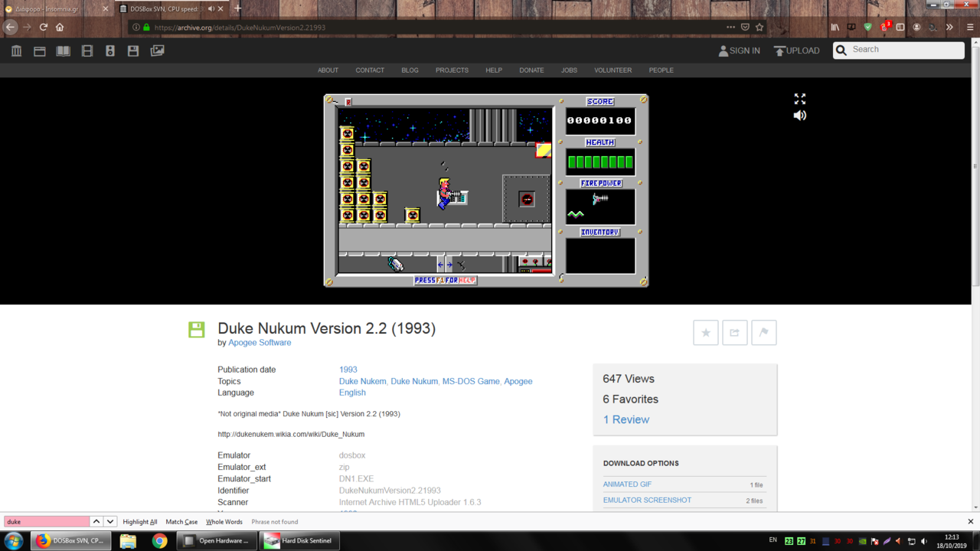Image resolution: width=980 pixels, height=551 pixels.
Task: Open the Windows Start menu
Action: 14,540
